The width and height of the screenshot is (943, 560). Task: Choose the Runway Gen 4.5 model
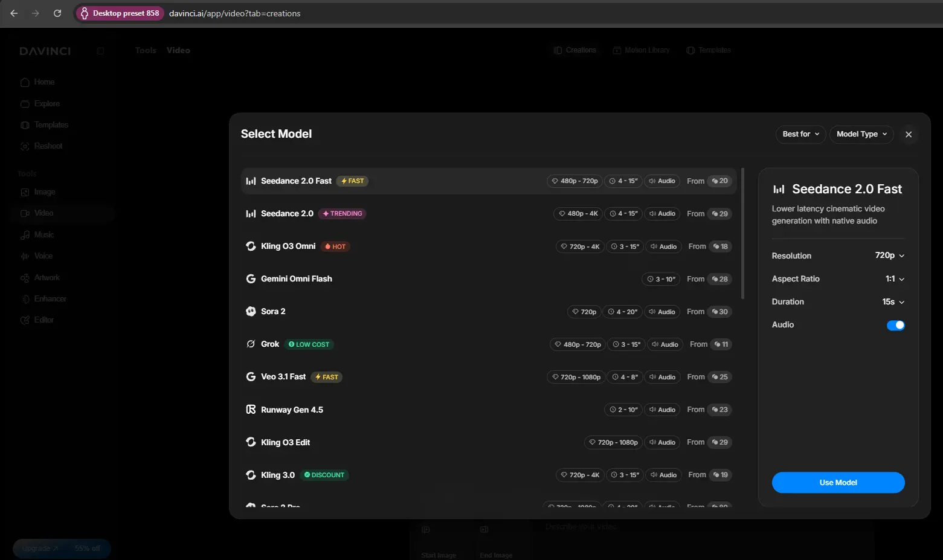coord(488,410)
